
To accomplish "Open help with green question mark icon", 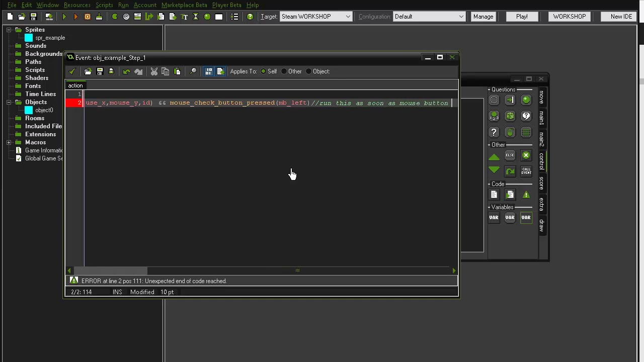I will point(250,17).
